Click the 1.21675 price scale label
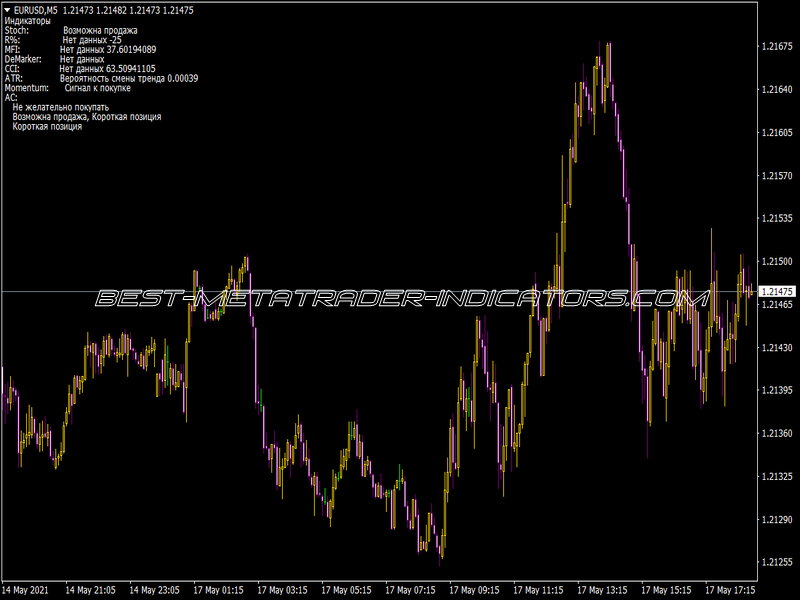 [x=777, y=46]
